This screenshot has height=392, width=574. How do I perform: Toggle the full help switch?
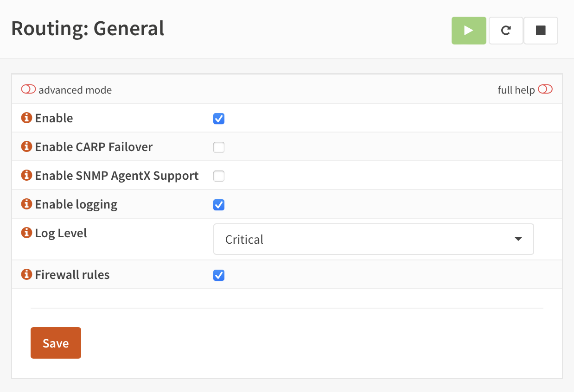545,89
